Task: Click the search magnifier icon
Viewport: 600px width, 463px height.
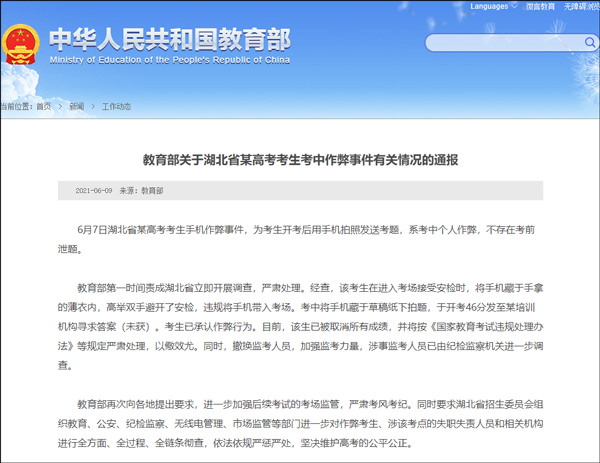Action: point(590,42)
